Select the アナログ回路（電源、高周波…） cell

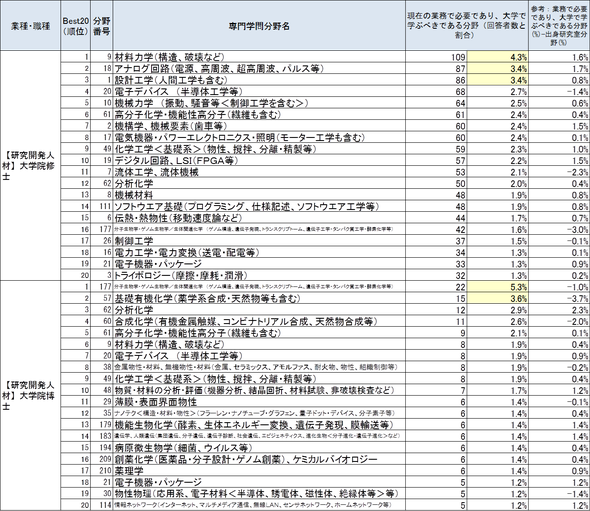pyautogui.click(x=259, y=68)
